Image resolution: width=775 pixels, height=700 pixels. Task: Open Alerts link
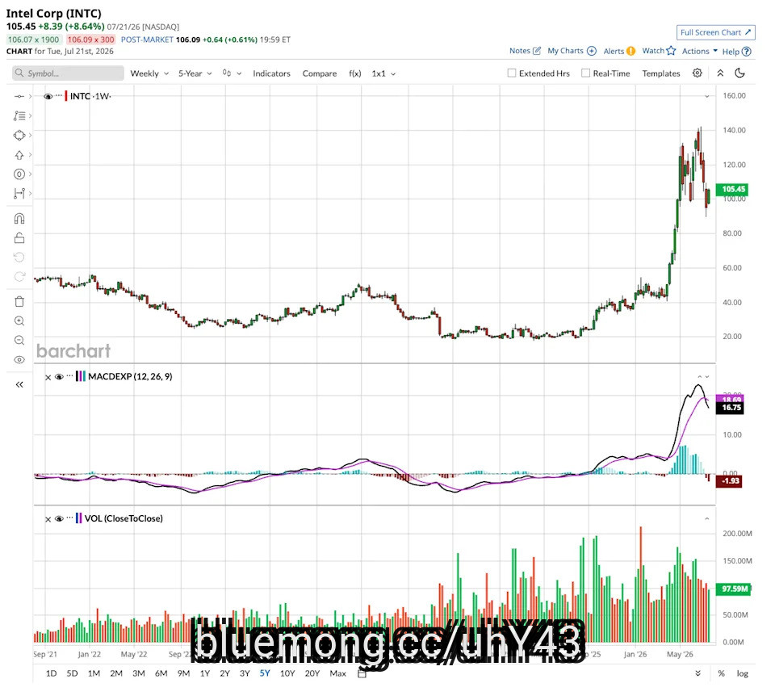click(619, 51)
